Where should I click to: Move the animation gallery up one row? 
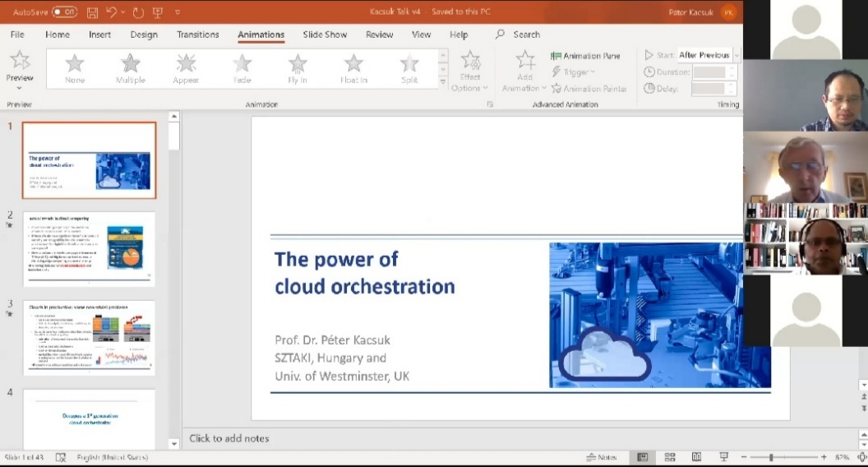click(x=443, y=56)
